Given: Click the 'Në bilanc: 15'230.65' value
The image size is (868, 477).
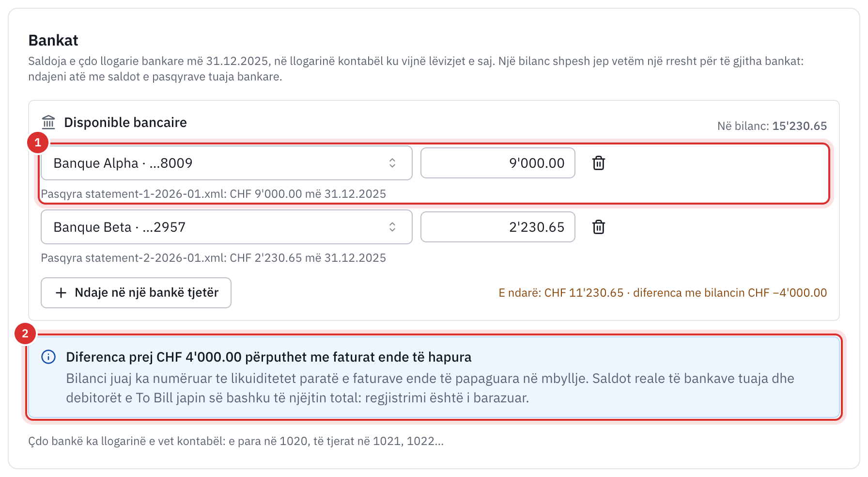Looking at the screenshot, I should [772, 126].
